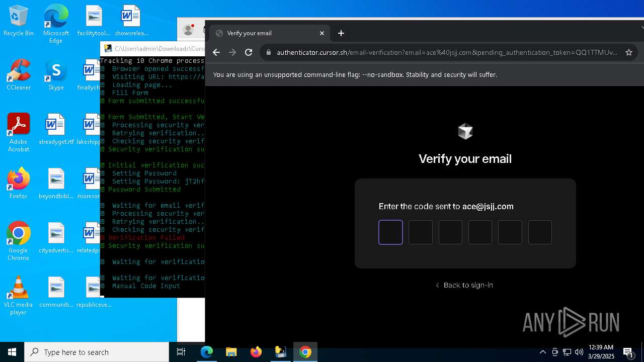Launch the Microsoft Edge desktop shortcut

pyautogui.click(x=56, y=24)
